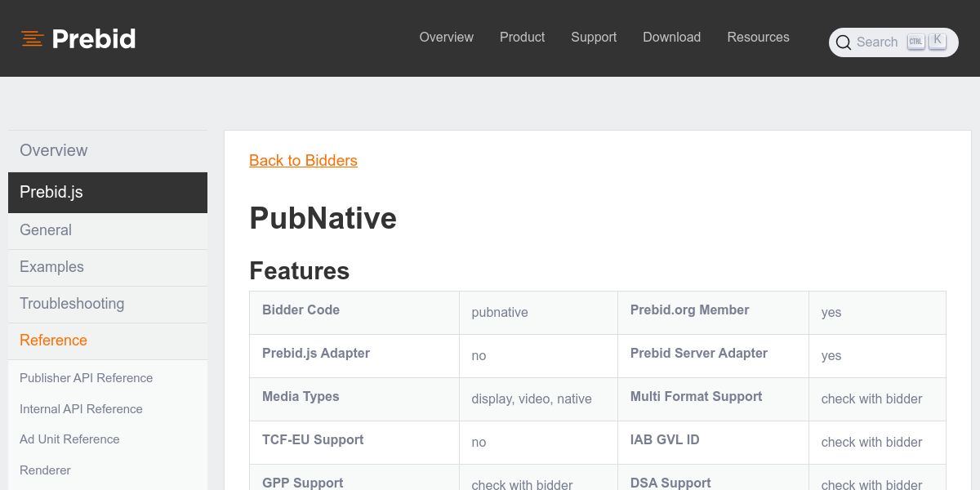980x490 pixels.
Task: Expand the Download navigation menu
Action: pyautogui.click(x=671, y=38)
